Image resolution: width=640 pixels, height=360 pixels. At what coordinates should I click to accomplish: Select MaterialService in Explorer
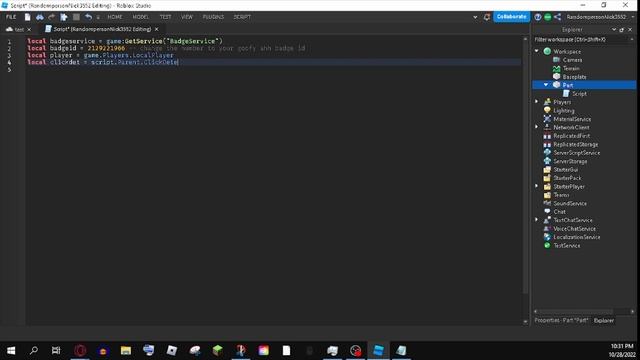coord(572,119)
